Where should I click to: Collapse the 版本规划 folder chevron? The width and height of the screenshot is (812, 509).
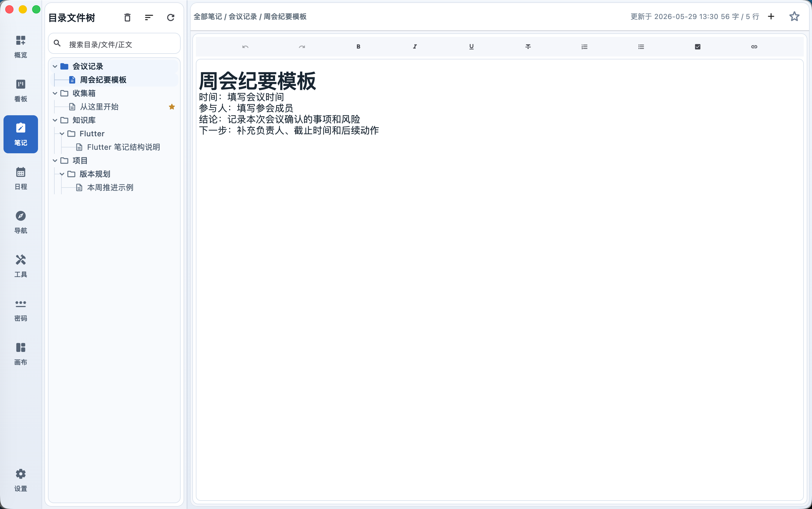click(62, 174)
